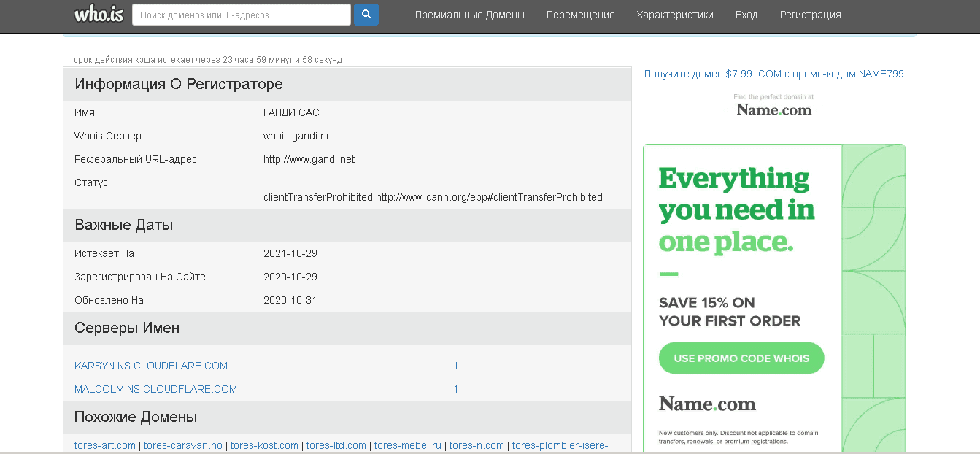This screenshot has width=980, height=454.
Task: Open Характеристики in the top navigation
Action: pyautogui.click(x=674, y=15)
